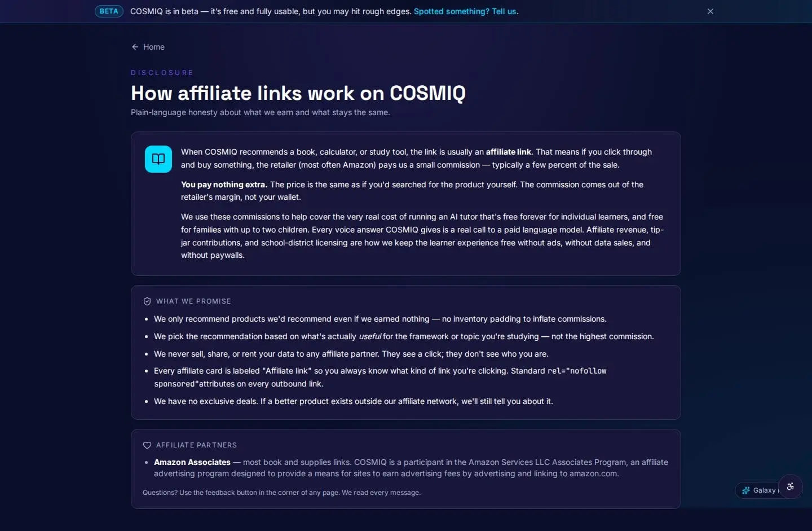Click the 'We never sell, share, or rent' bullet

coord(351,354)
